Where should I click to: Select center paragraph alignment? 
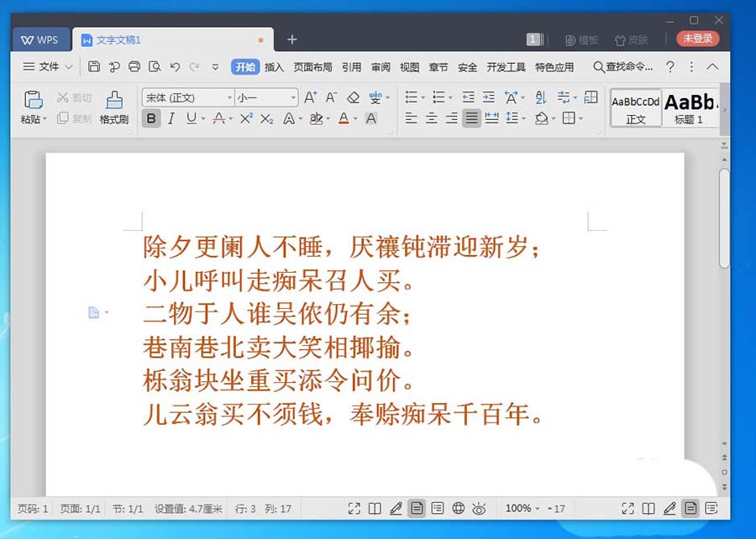(x=432, y=118)
